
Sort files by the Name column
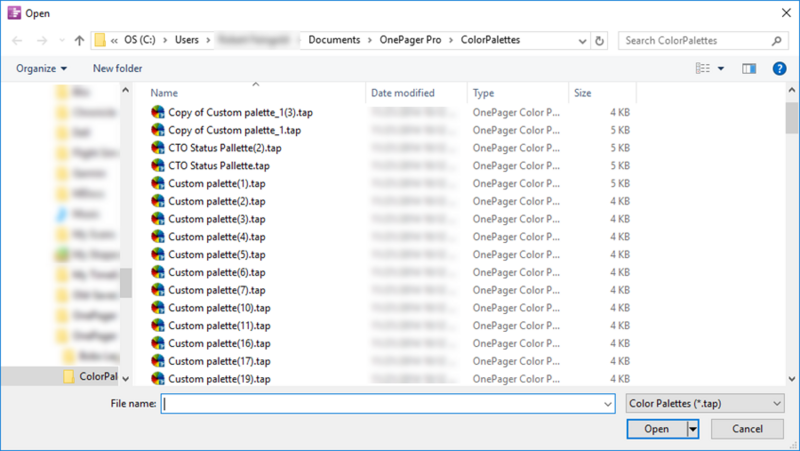[x=164, y=93]
